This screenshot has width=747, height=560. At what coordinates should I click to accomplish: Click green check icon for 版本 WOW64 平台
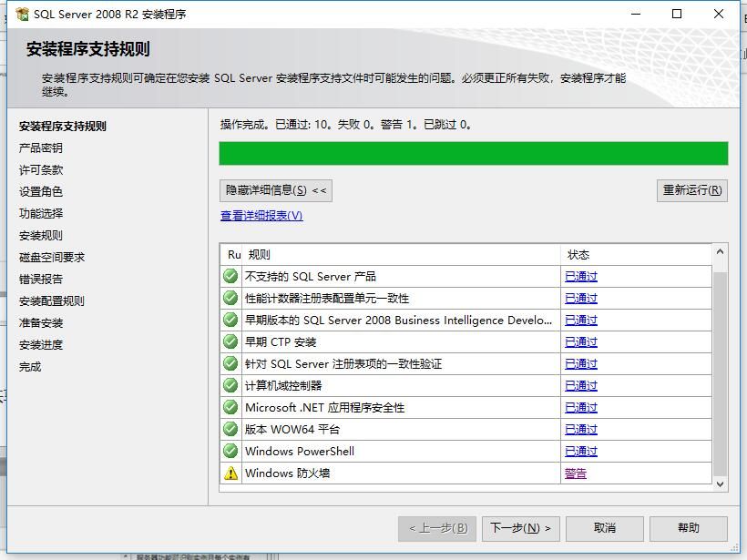coord(230,429)
